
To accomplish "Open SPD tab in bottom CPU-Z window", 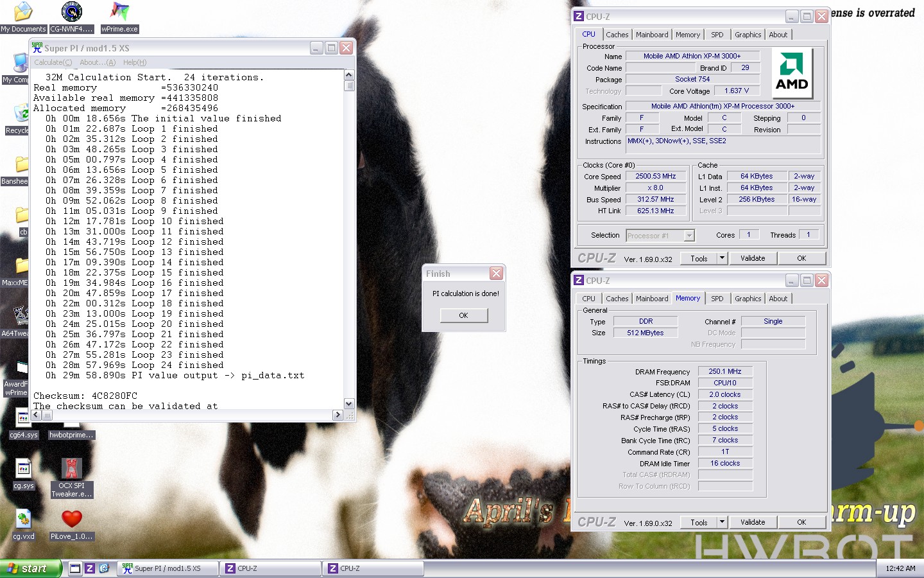I will [x=717, y=299].
